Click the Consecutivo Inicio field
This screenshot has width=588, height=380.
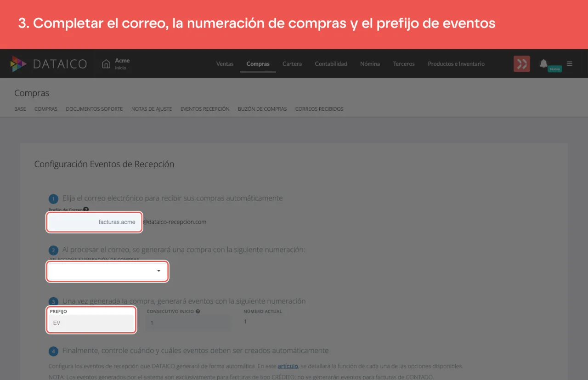[188, 323]
